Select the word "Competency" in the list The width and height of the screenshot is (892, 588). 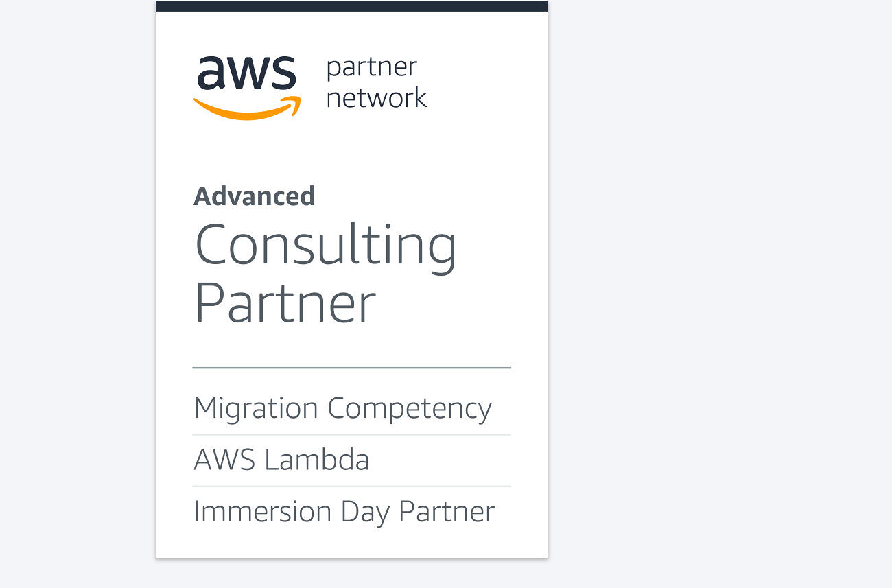410,409
